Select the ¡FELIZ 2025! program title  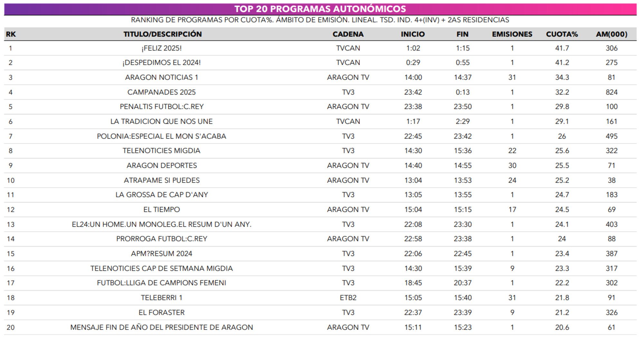(x=162, y=48)
